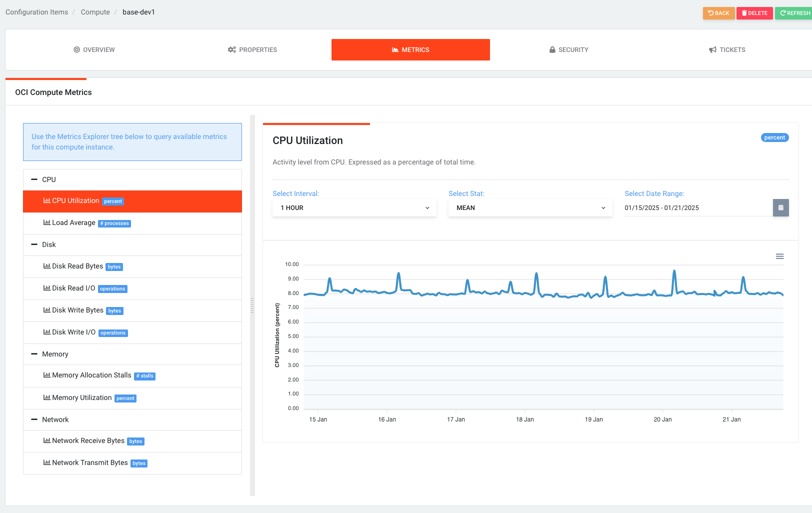Open the chart hamburger menu icon
The height and width of the screenshot is (513, 812).
779,256
